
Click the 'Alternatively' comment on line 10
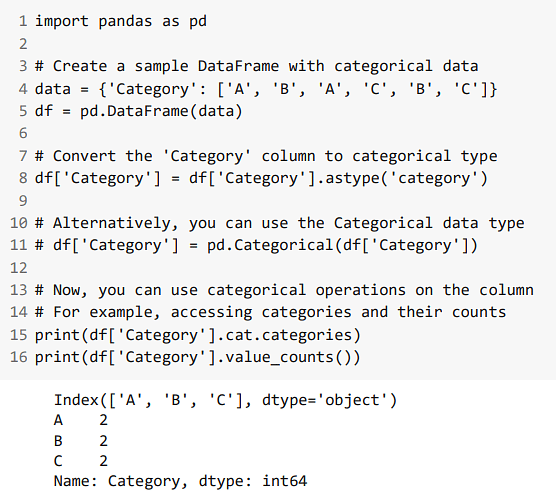tap(279, 223)
